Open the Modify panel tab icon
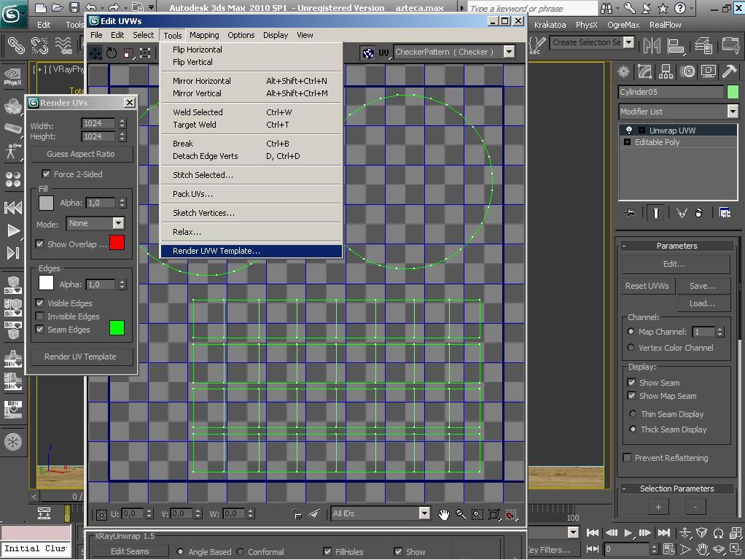Viewport: 745px width, 560px height. [644, 71]
